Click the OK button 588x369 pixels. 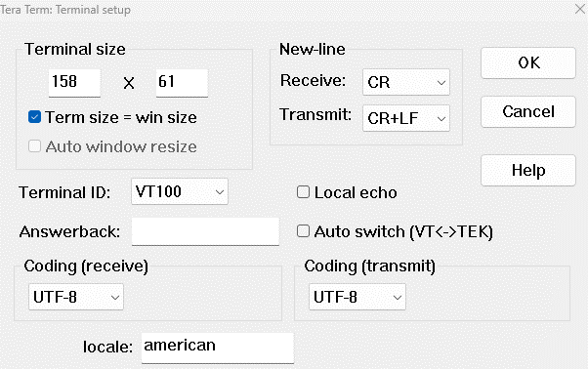[x=528, y=62]
